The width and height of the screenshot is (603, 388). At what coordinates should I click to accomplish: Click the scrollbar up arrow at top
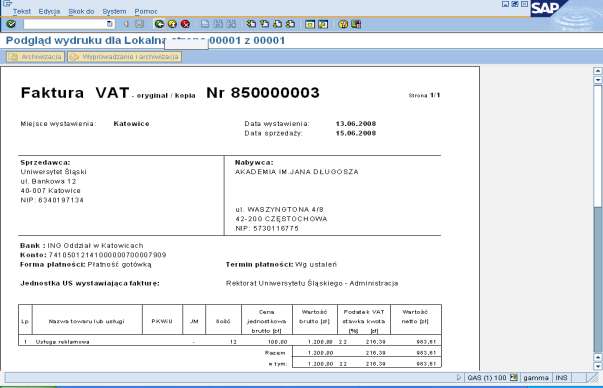pos(598,71)
